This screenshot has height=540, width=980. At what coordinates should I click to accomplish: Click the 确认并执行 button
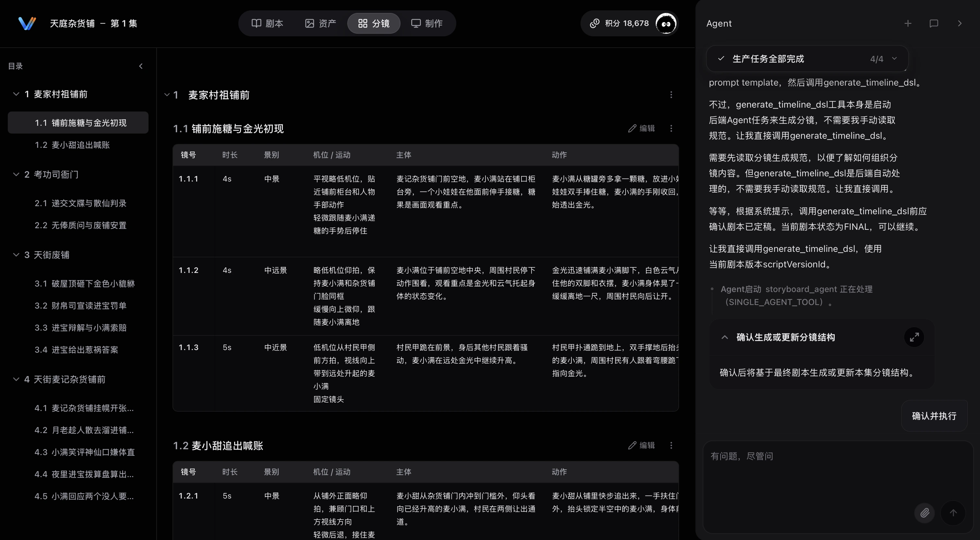tap(934, 416)
